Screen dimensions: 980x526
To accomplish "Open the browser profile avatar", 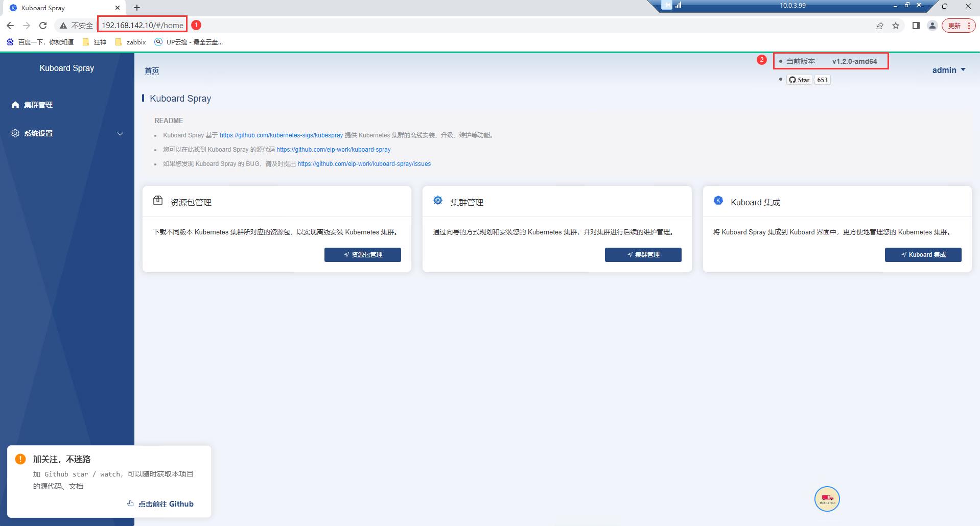I will 932,26.
